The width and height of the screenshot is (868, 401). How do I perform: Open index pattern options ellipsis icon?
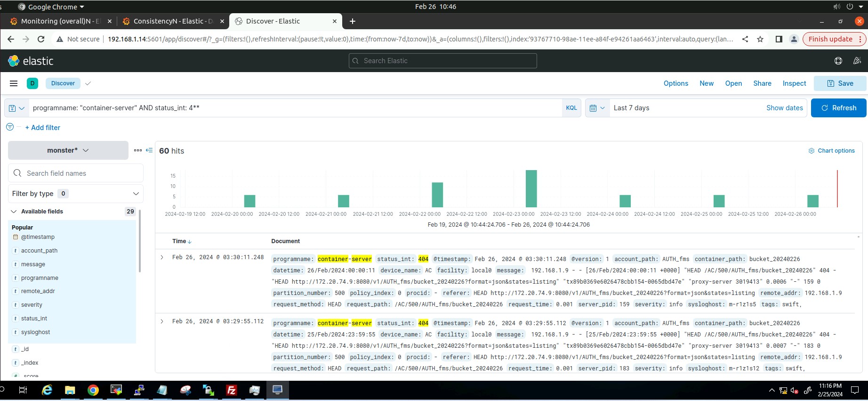click(137, 150)
